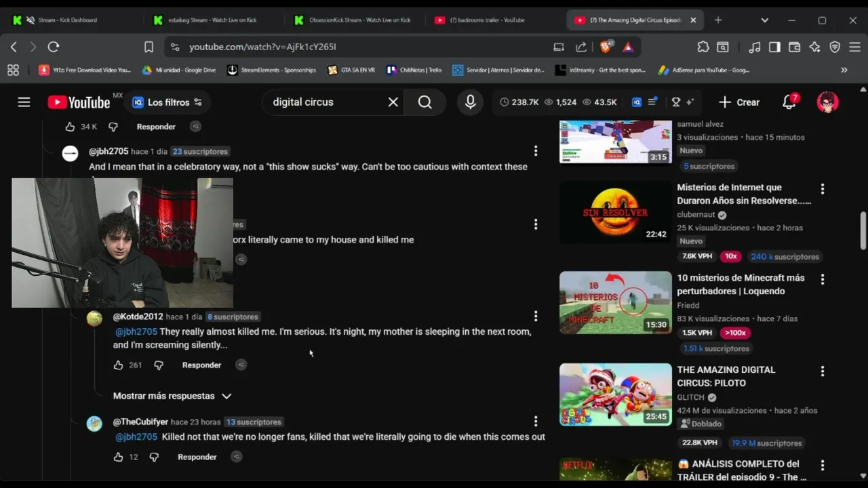Like TheCubifyer's reply with 12 likes
The image size is (868, 488).
[119, 457]
